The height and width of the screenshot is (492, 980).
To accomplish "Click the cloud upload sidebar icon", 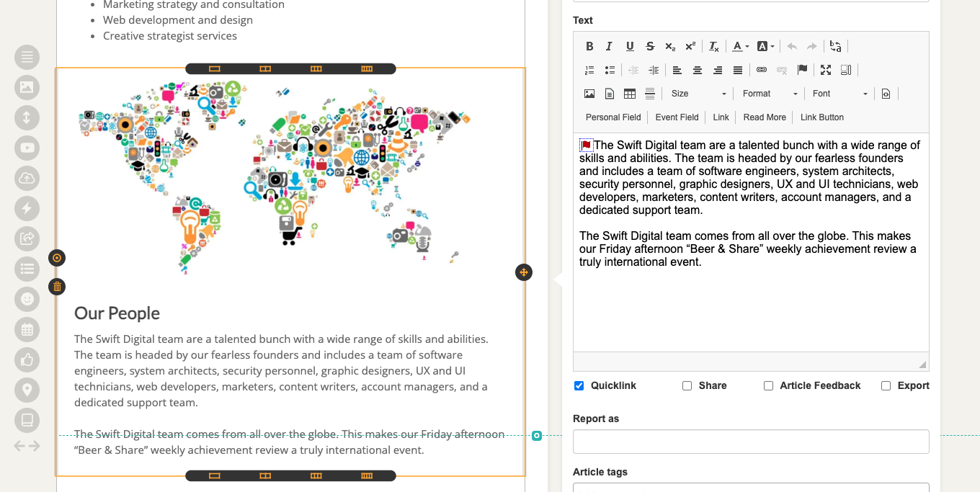I will 27,178.
